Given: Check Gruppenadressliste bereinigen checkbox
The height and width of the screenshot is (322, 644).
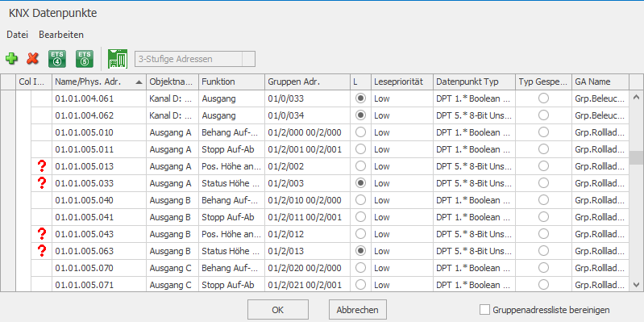Looking at the screenshot, I should [x=485, y=309].
